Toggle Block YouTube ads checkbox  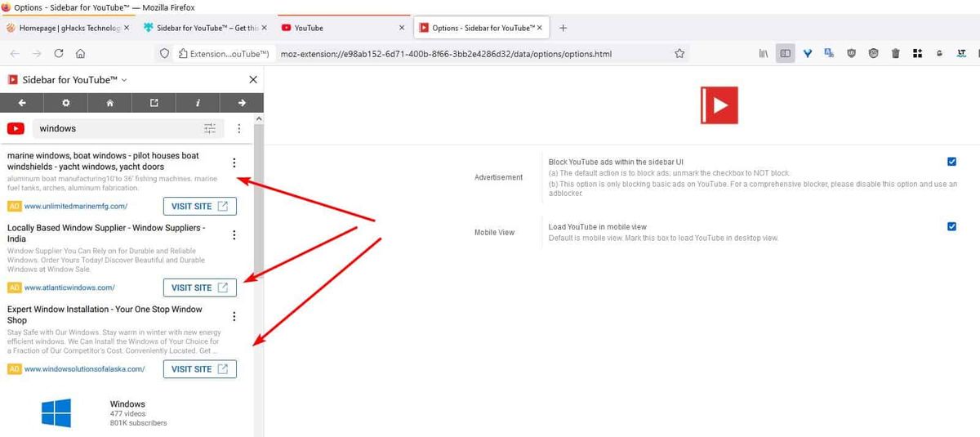point(951,162)
